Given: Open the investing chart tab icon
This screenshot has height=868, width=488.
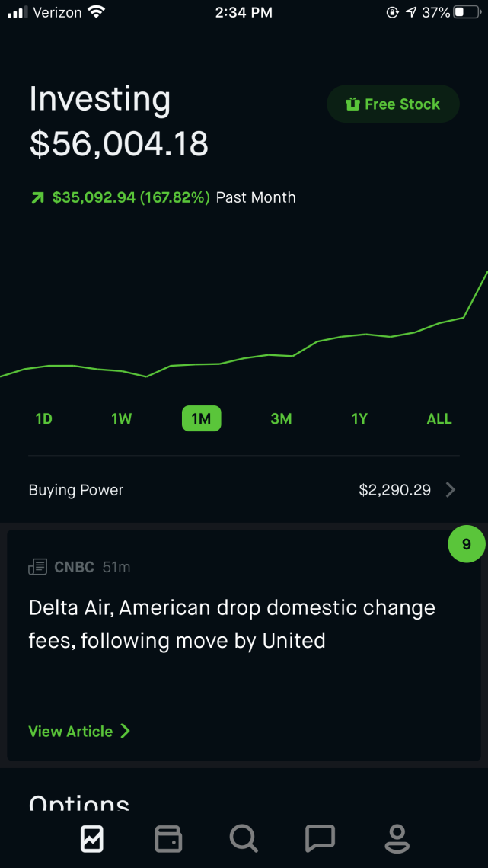Looking at the screenshot, I should (x=91, y=839).
